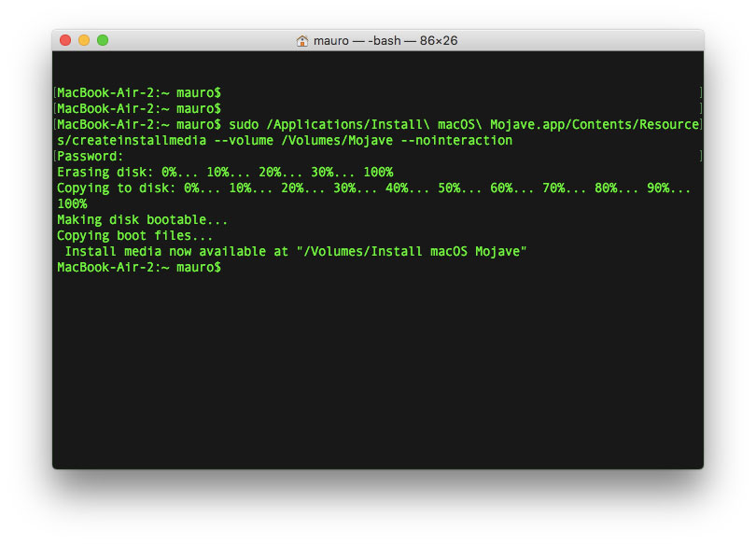
Task: Click the "Erasing disk" progress line
Action: click(224, 172)
